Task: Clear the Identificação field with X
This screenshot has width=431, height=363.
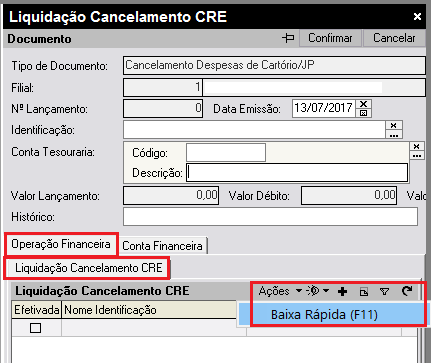Action: 394,125
